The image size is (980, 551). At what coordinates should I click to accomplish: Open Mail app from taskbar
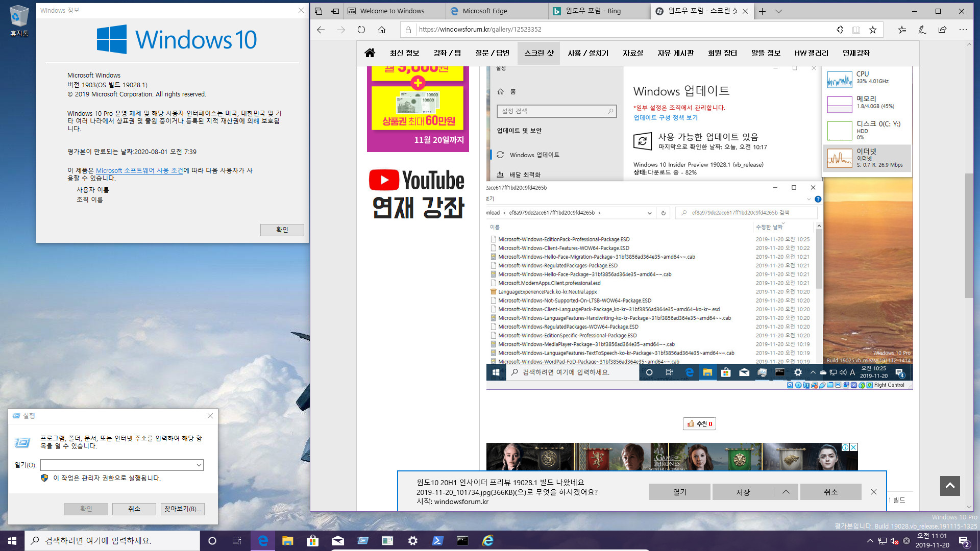point(337,541)
